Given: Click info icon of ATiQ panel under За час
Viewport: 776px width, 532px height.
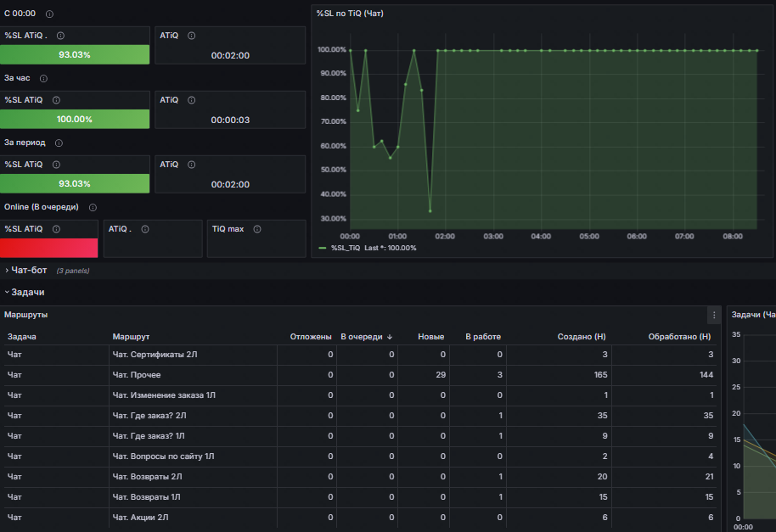Looking at the screenshot, I should coord(191,100).
